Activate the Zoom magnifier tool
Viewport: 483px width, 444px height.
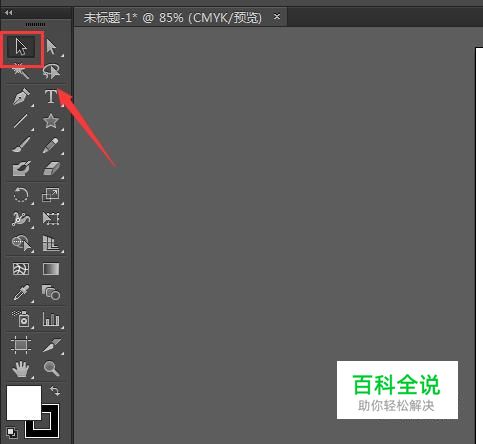(51, 369)
